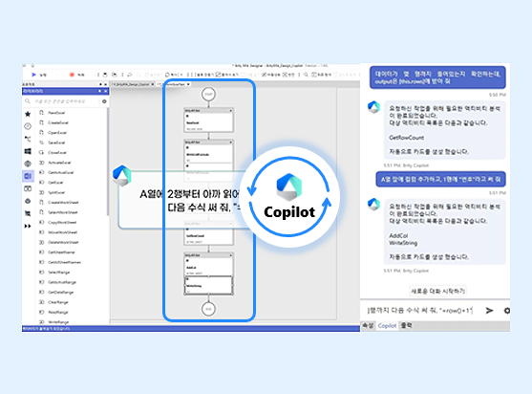Image resolution: width=532 pixels, height=394 pixels.
Task: Click the zoom magnifier in the toolbar
Action: pyautogui.click(x=306, y=75)
